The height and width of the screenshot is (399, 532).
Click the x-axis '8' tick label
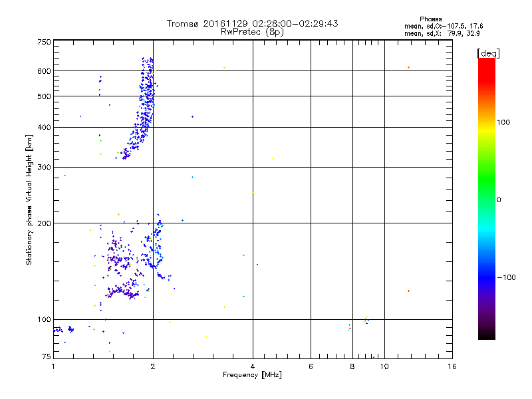(x=352, y=366)
